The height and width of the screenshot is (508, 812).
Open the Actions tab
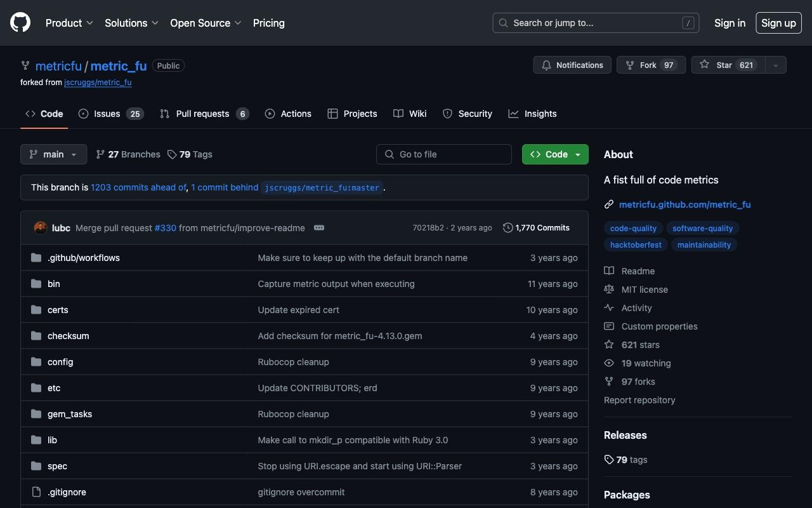[x=288, y=114]
